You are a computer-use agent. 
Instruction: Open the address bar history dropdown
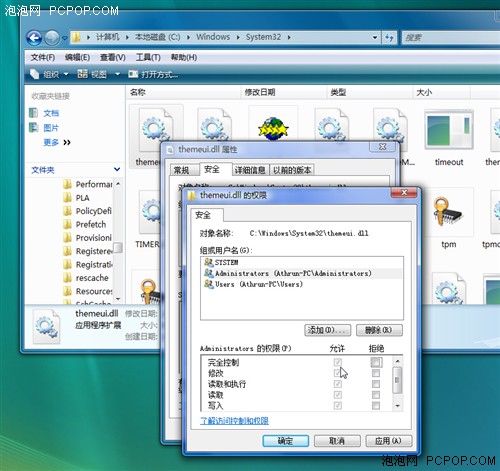[x=375, y=38]
